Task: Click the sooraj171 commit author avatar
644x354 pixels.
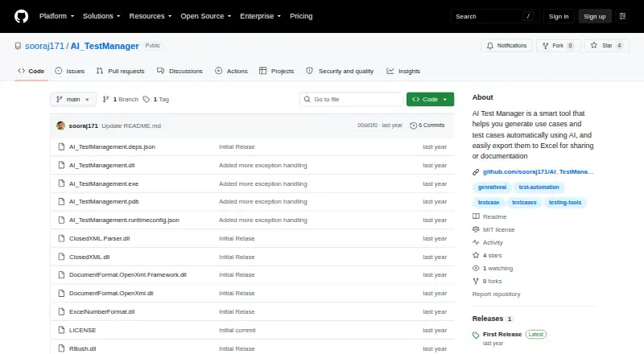Action: [x=61, y=126]
